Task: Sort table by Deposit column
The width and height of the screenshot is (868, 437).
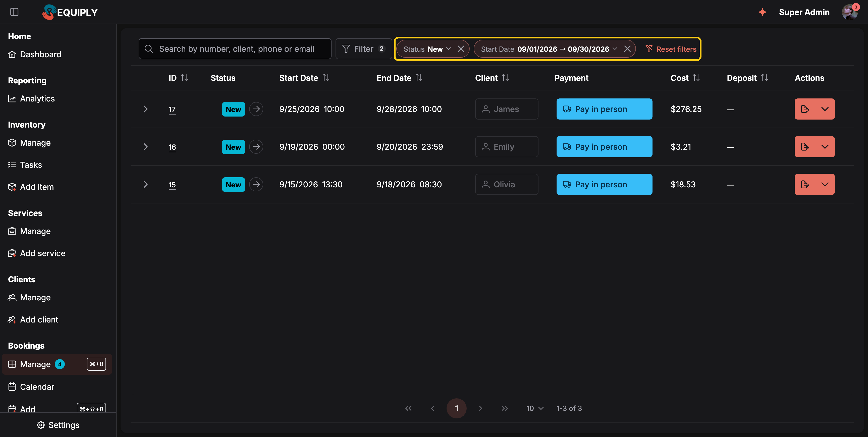Action: point(765,78)
